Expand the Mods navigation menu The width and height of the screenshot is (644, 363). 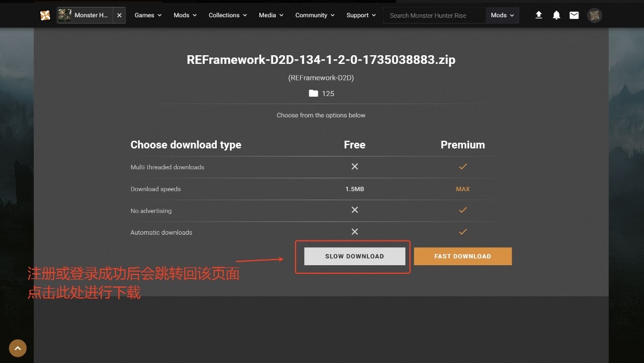185,16
